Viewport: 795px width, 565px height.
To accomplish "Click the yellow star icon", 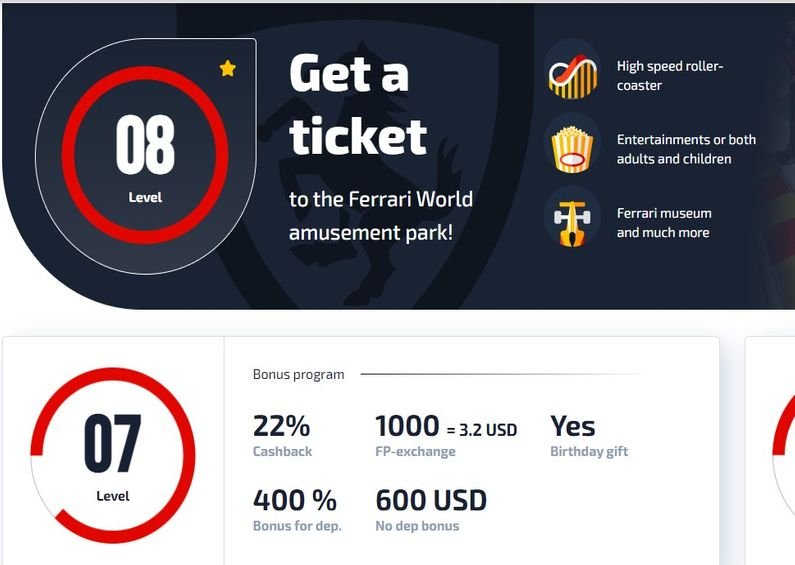I will coord(228,69).
